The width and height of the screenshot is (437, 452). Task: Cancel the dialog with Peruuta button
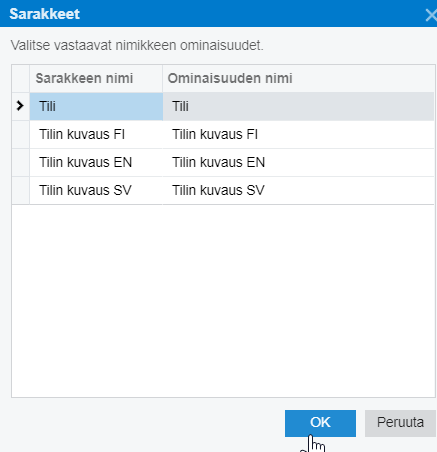pyautogui.click(x=400, y=423)
